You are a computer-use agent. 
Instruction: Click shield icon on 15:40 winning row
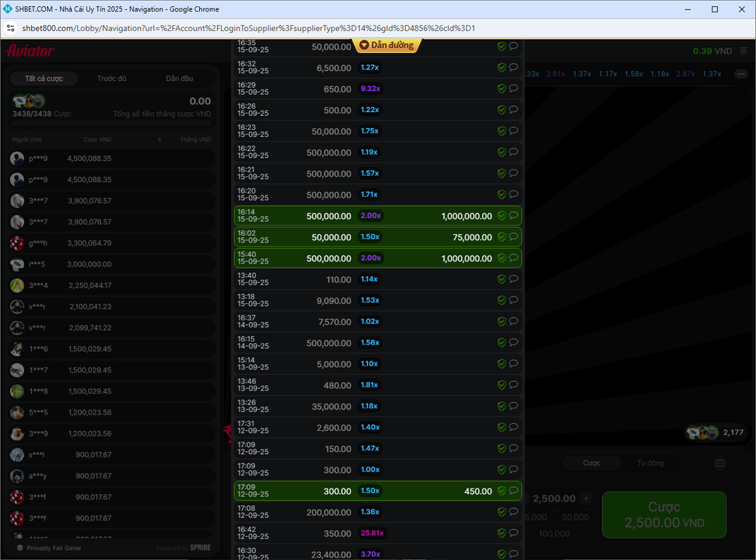pos(502,258)
